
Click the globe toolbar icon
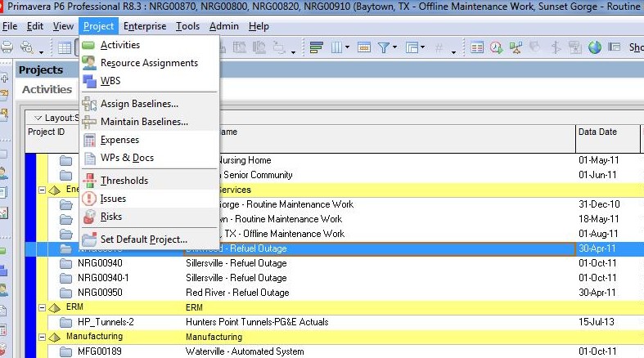(x=595, y=47)
